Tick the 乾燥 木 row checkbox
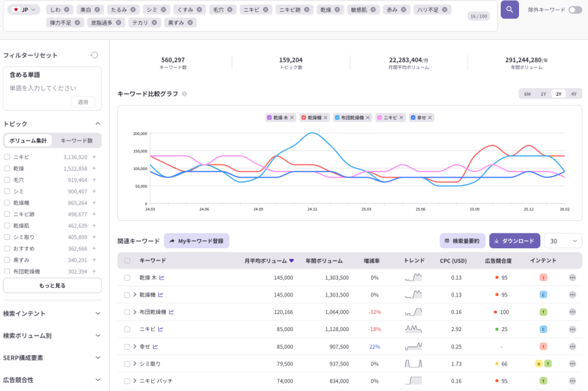The width and height of the screenshot is (588, 391). (127, 278)
